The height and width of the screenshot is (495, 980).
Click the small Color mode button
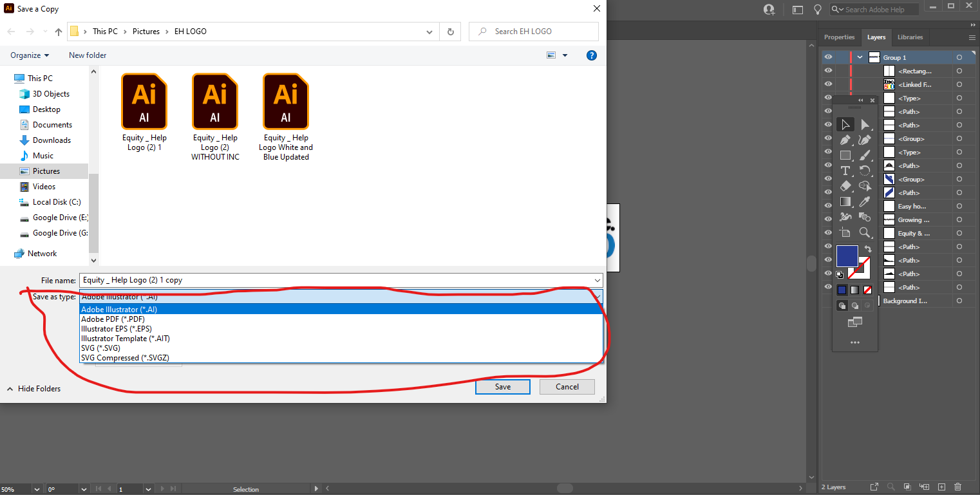pos(842,290)
